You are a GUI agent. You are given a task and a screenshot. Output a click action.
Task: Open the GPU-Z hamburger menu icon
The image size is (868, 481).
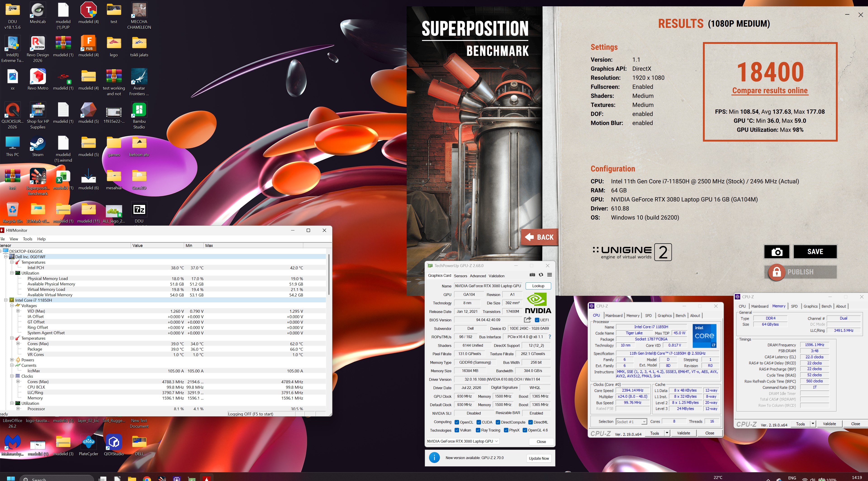(x=550, y=275)
